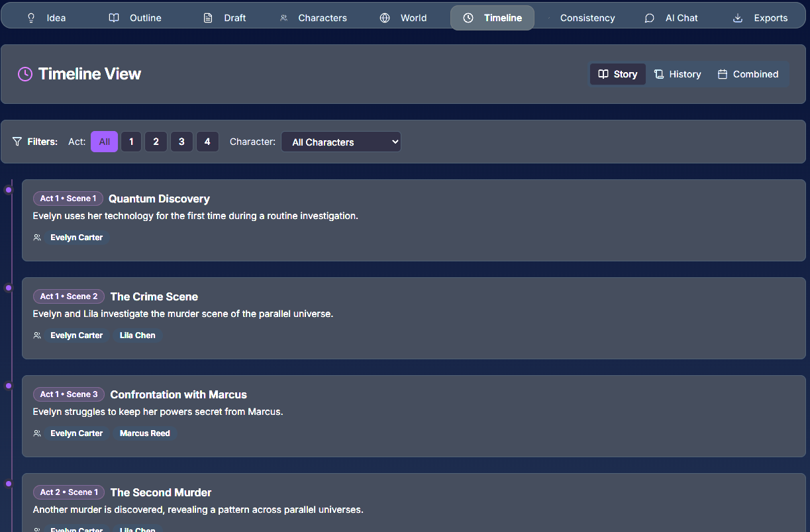
Task: Toggle the Act 2 filter button
Action: [x=156, y=141]
